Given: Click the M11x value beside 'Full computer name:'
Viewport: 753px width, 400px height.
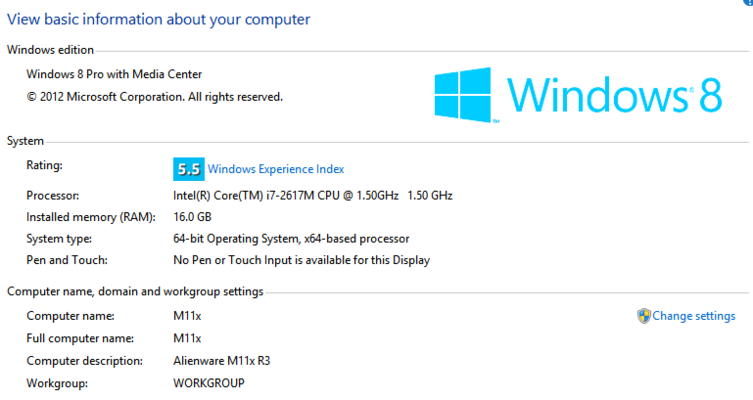Looking at the screenshot, I should [187, 338].
